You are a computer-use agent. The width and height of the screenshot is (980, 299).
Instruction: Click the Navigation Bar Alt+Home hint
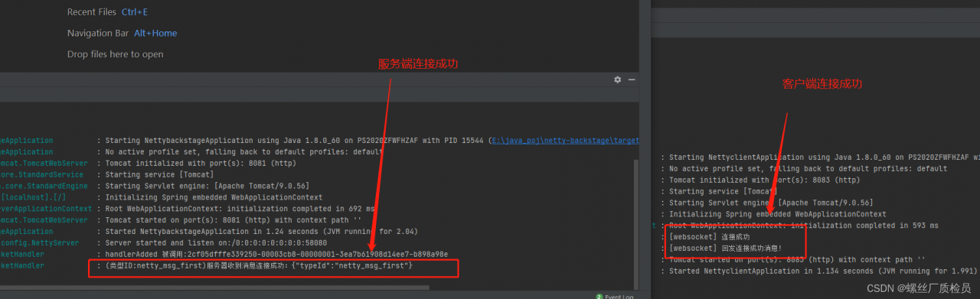pyautogui.click(x=122, y=33)
